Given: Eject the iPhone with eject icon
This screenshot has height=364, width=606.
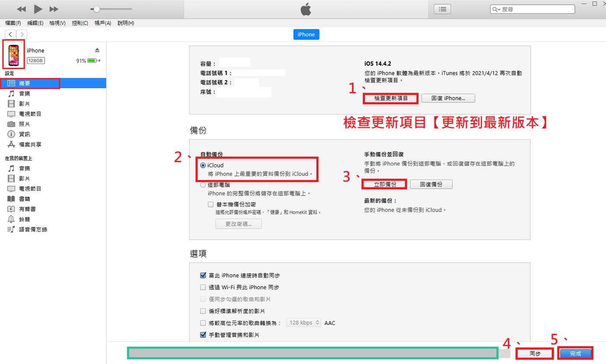Looking at the screenshot, I should [x=97, y=50].
